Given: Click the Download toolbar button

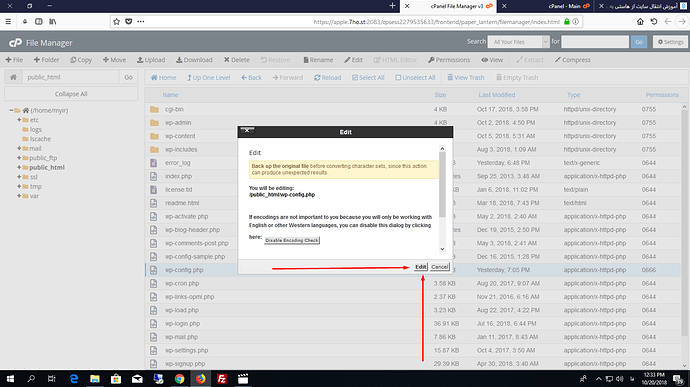Looking at the screenshot, I should (x=194, y=60).
